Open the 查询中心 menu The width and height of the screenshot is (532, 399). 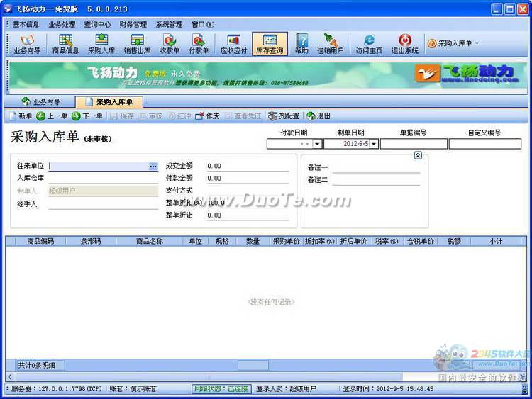pyautogui.click(x=97, y=24)
